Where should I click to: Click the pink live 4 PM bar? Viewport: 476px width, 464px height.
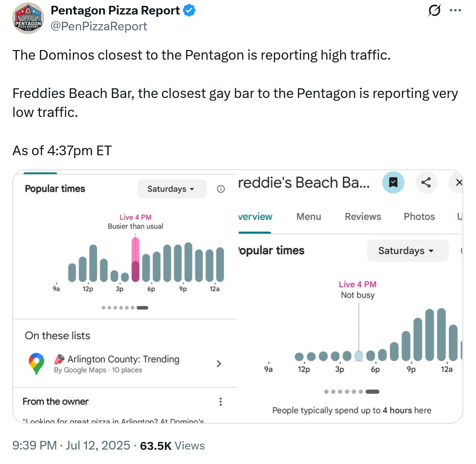coord(136,259)
